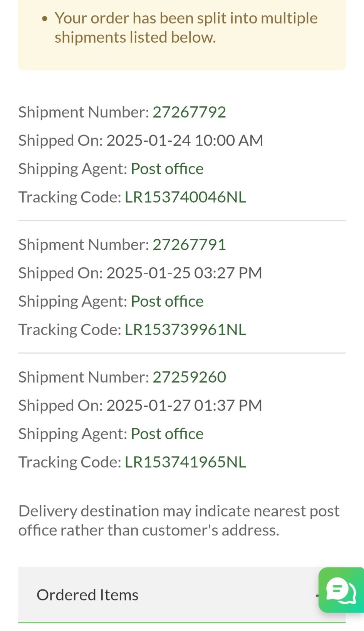The width and height of the screenshot is (364, 631).
Task: Click the divider below tracking code LR153740046NL
Action: coord(182,221)
